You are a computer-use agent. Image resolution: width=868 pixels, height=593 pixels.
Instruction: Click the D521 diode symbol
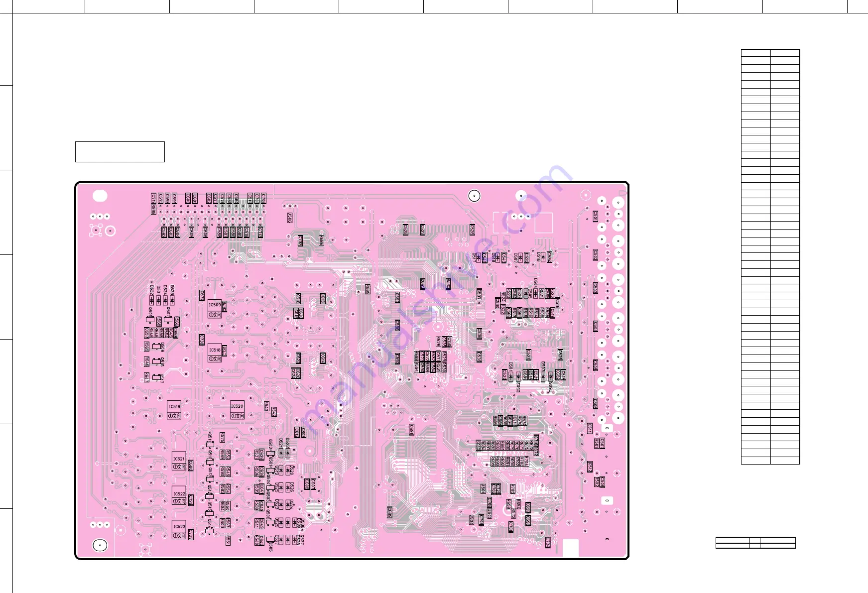[x=281, y=452]
